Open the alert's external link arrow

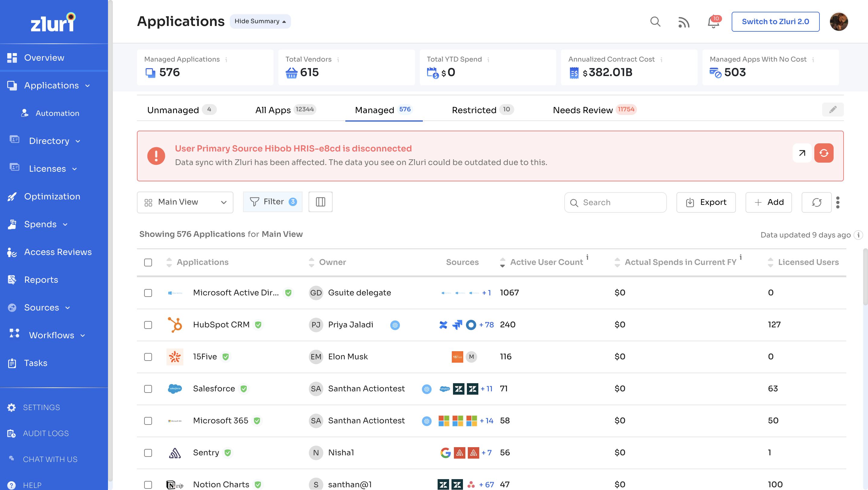(x=802, y=153)
